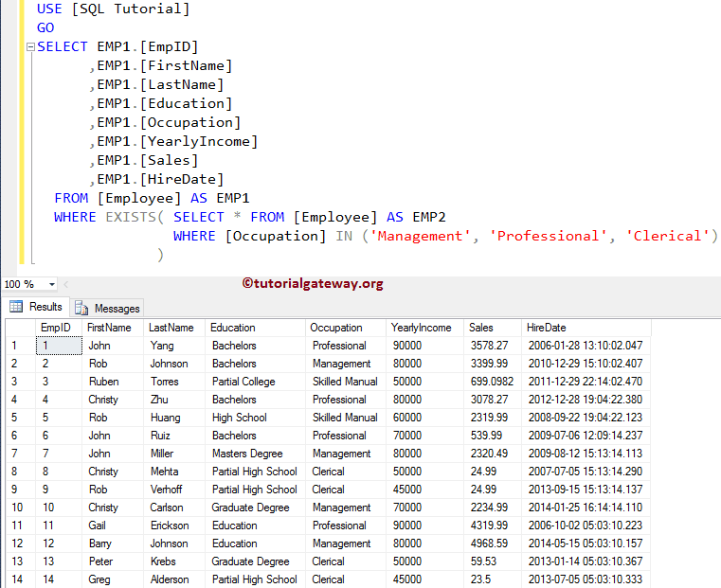Viewport: 721px width, 588px height.
Task: Click the horizontal scroll left arrow
Action: point(66,284)
